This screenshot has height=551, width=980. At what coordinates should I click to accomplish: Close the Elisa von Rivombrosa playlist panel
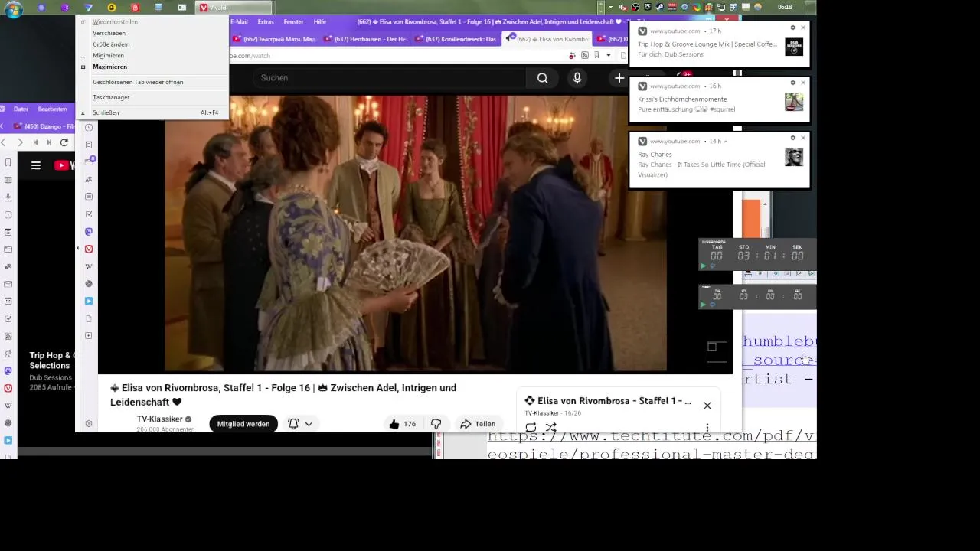click(x=707, y=406)
